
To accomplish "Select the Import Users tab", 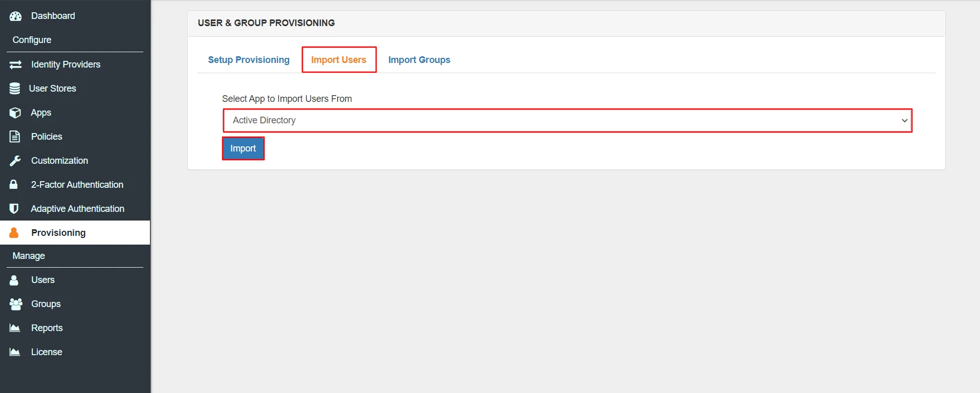I will 339,60.
